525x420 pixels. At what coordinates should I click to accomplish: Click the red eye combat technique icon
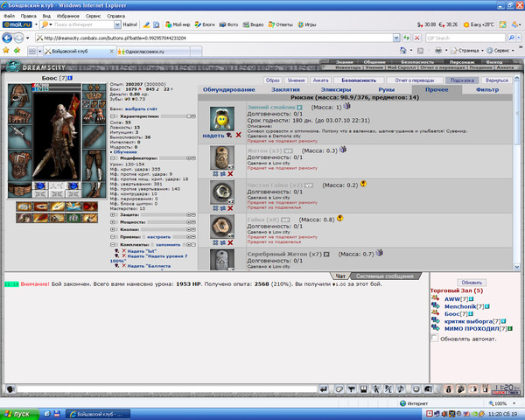pyautogui.click(x=90, y=206)
